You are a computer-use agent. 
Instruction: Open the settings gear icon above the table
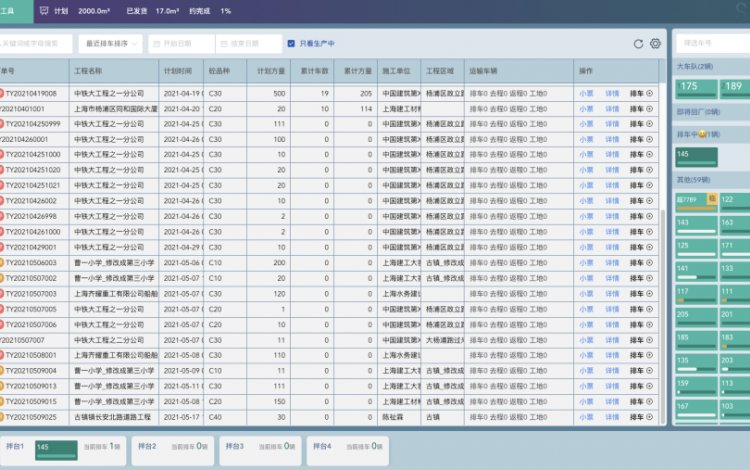click(x=655, y=44)
